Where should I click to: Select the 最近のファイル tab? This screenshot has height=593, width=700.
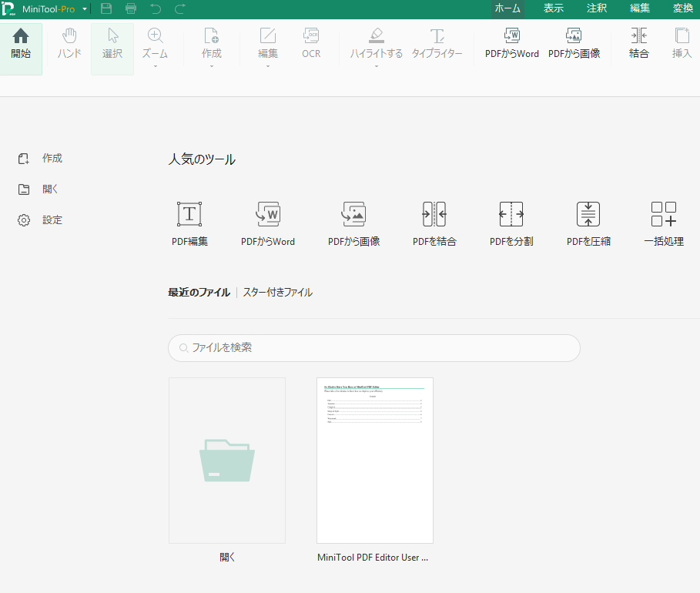199,293
